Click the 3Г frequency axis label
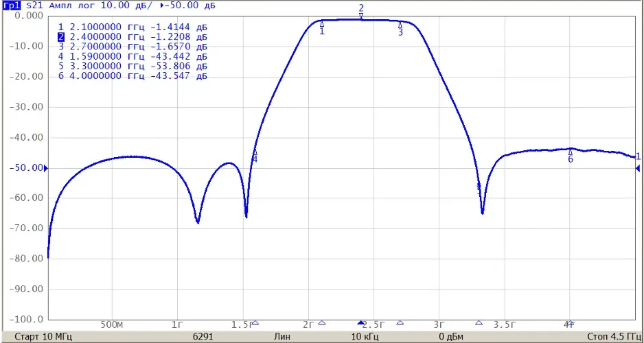The width and height of the screenshot is (644, 343). [439, 325]
